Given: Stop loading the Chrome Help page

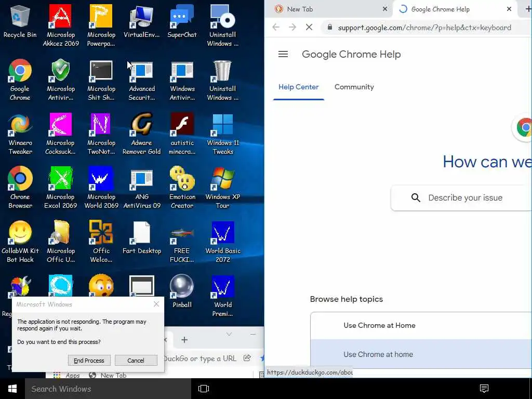Looking at the screenshot, I should click(x=309, y=27).
